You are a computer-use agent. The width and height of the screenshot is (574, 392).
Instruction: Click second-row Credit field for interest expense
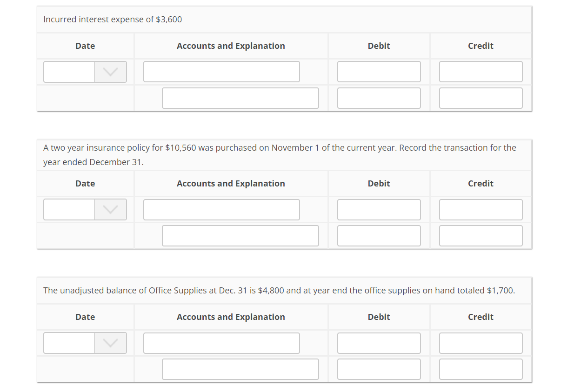tap(481, 98)
